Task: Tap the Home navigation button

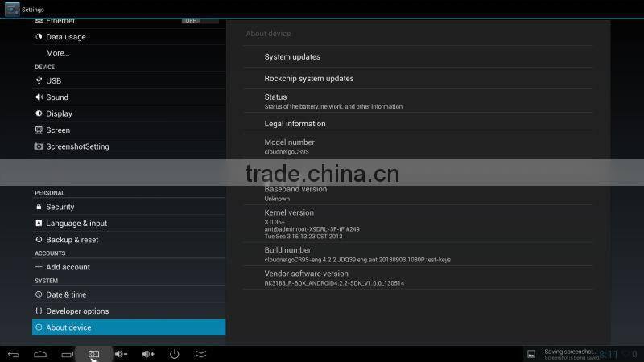Action: click(40, 354)
